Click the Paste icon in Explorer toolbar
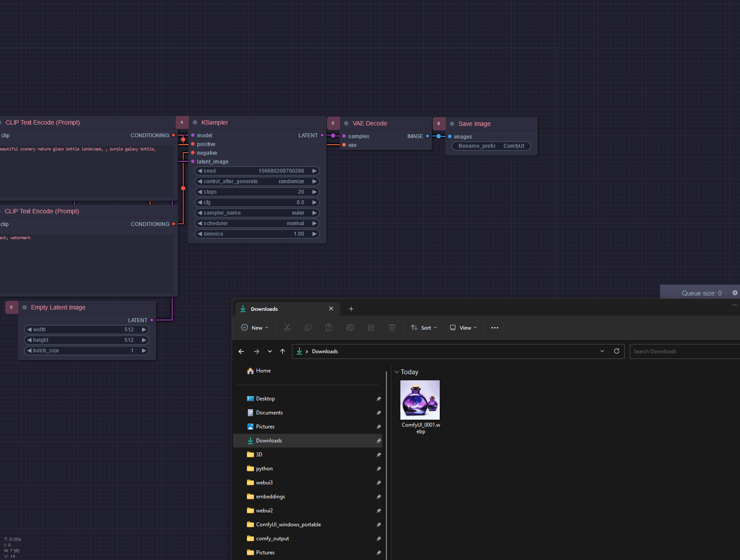 329,327
